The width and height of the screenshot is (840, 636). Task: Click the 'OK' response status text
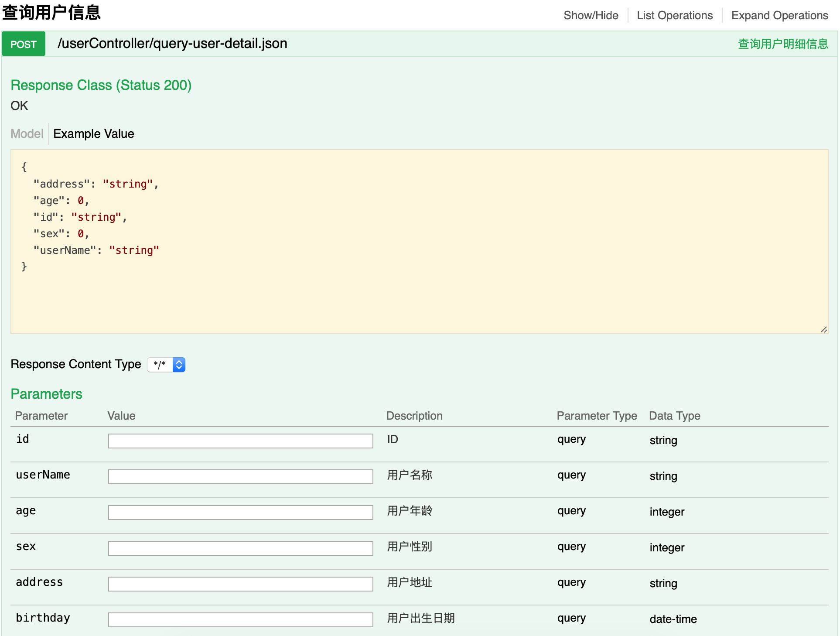coord(19,106)
